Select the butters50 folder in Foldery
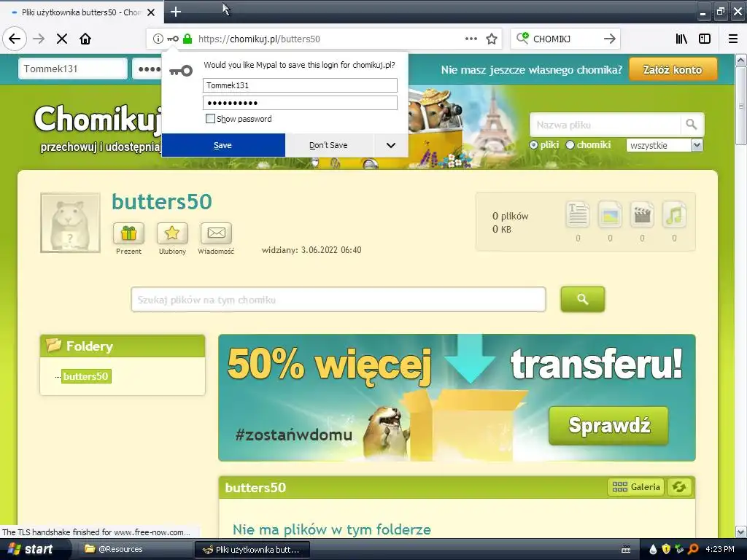Screen dimensions: 747x560 tap(86, 376)
